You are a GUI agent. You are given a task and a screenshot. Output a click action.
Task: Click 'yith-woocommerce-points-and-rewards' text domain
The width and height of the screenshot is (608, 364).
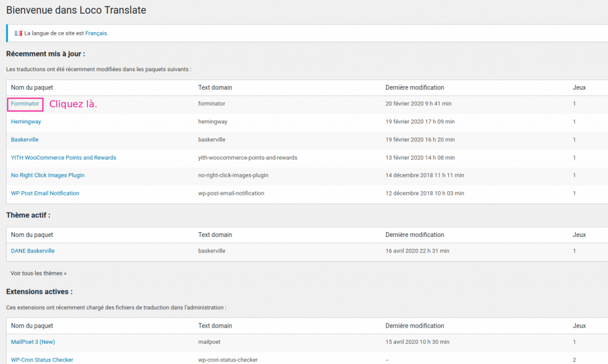(248, 158)
